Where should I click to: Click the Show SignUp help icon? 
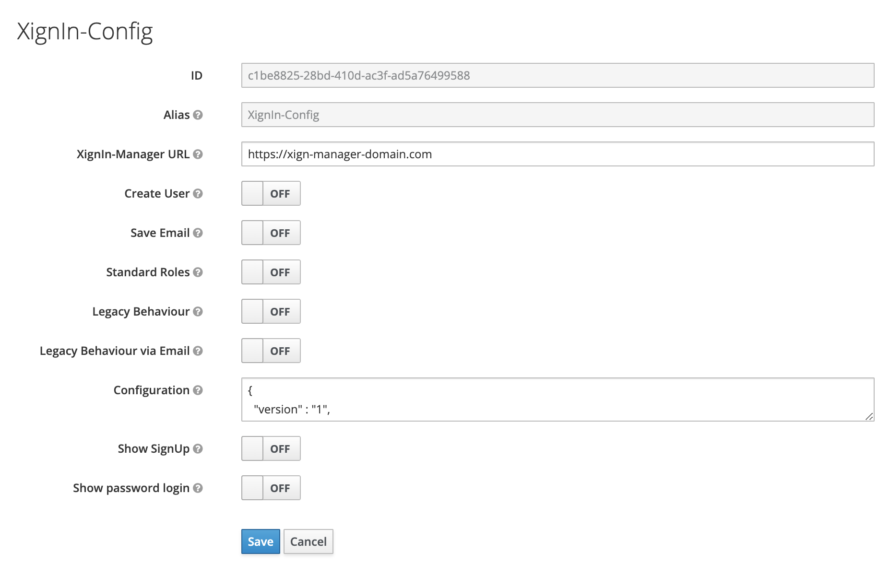point(198,449)
